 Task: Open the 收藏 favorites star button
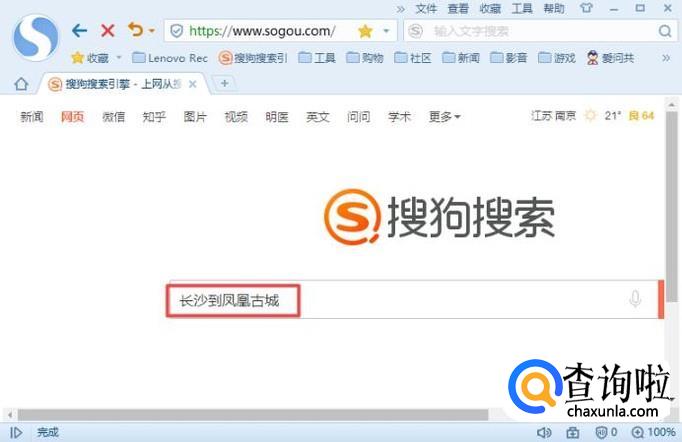(90, 58)
